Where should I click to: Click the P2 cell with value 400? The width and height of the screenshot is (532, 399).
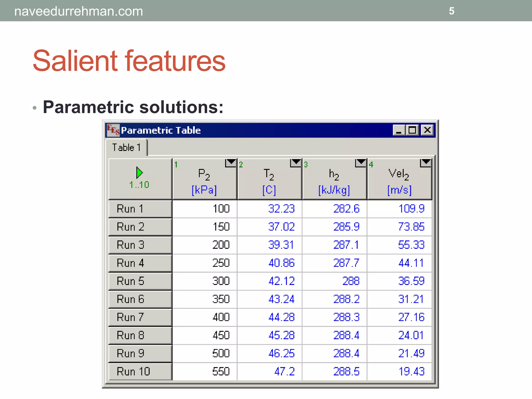[x=205, y=317]
